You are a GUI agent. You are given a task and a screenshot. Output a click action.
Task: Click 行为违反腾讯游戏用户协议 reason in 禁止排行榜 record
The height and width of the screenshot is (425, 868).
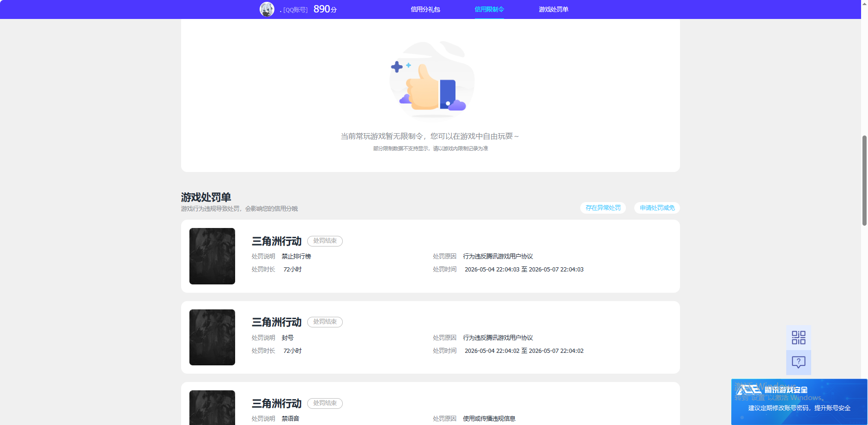(x=498, y=256)
